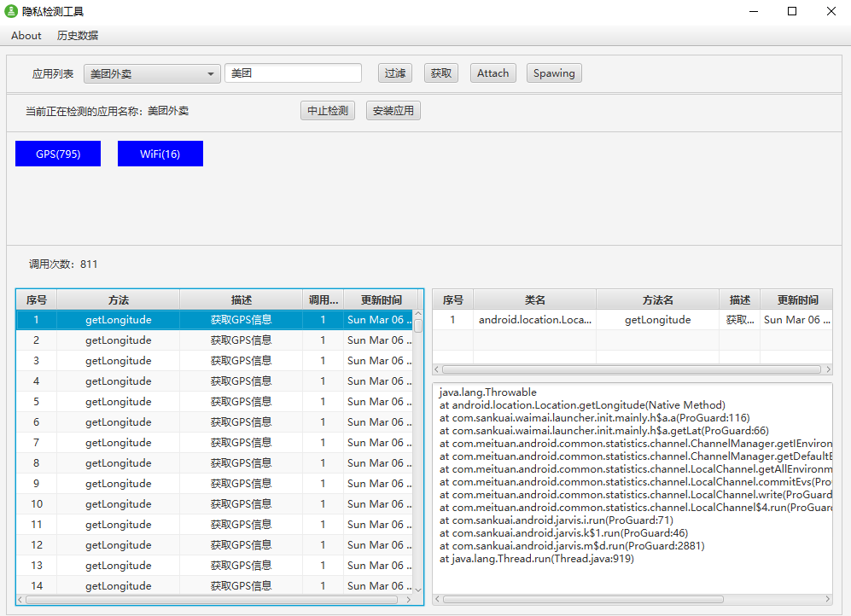Image resolution: width=851 pixels, height=616 pixels.
Task: Close the 隐私检测工具 window
Action: click(x=831, y=11)
